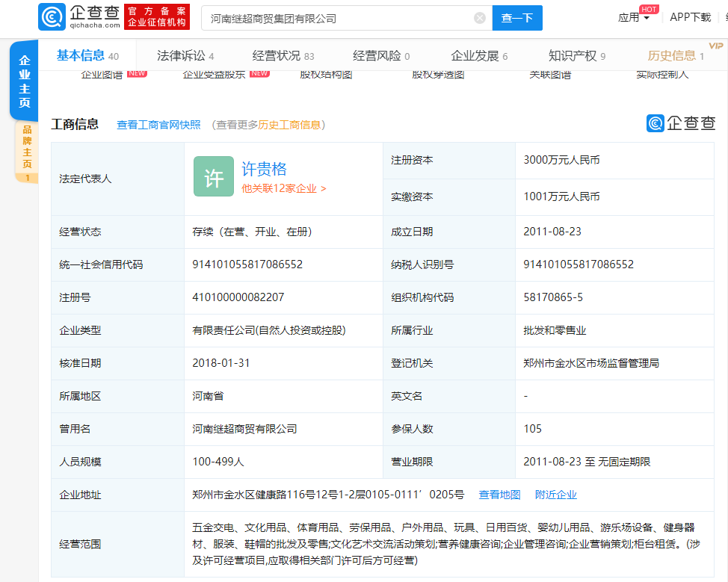The height and width of the screenshot is (582, 728).
Task: Open 实际控制人 section link
Action: click(662, 74)
